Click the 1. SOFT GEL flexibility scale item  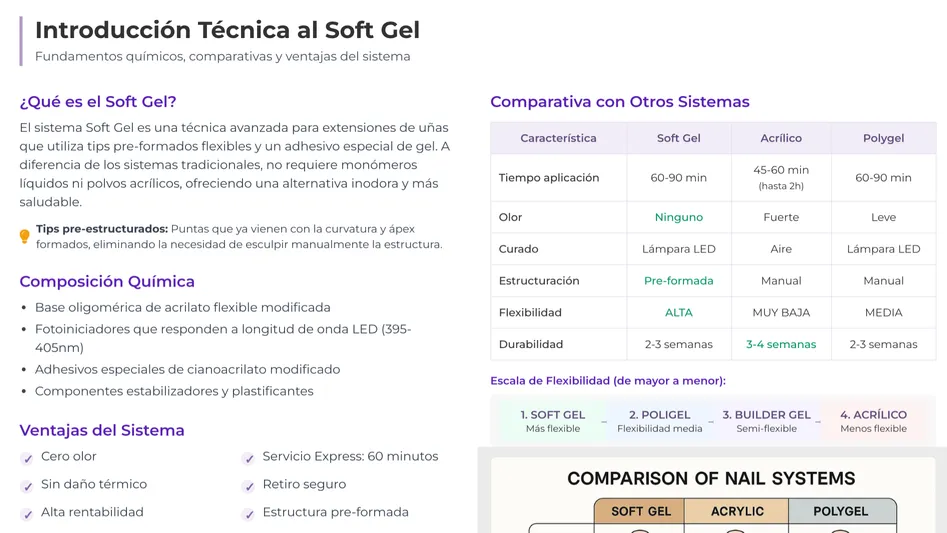tap(552, 421)
